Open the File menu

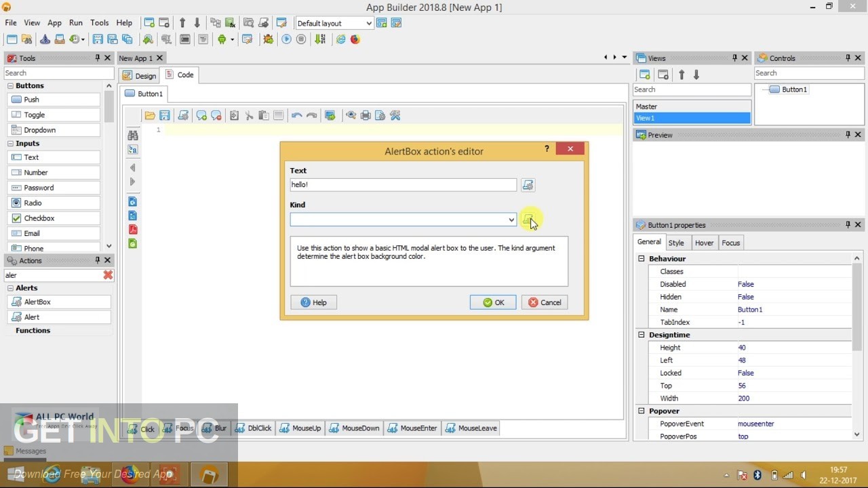click(x=11, y=23)
